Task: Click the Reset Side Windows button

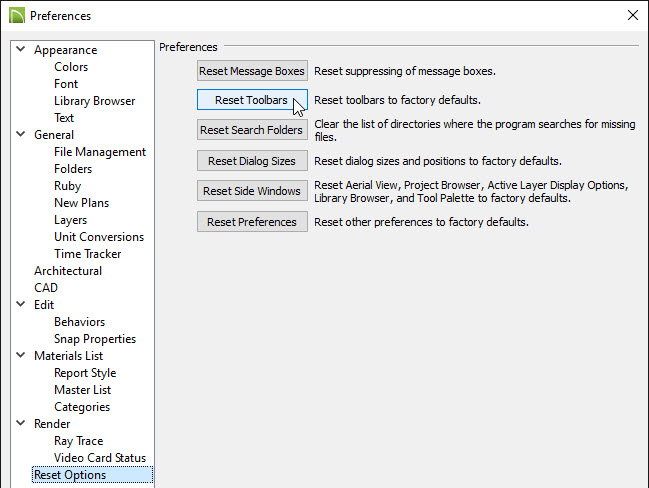Action: click(x=252, y=191)
